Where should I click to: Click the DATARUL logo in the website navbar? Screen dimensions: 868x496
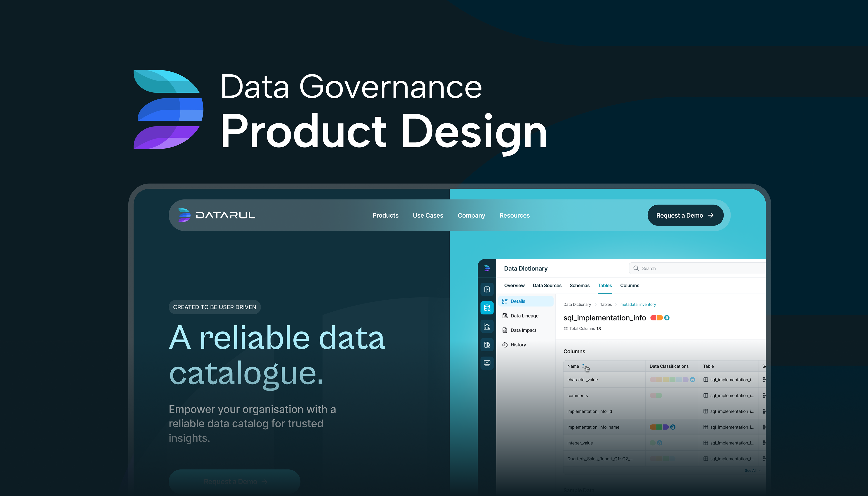(x=217, y=215)
